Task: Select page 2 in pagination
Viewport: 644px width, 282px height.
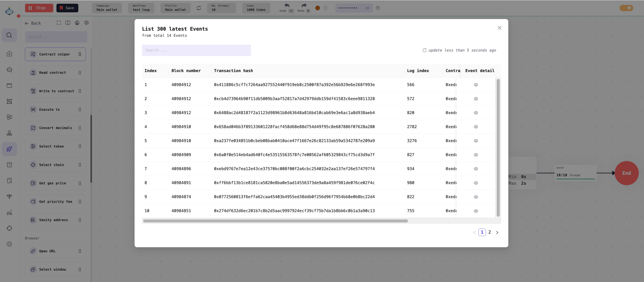Action: point(489,232)
